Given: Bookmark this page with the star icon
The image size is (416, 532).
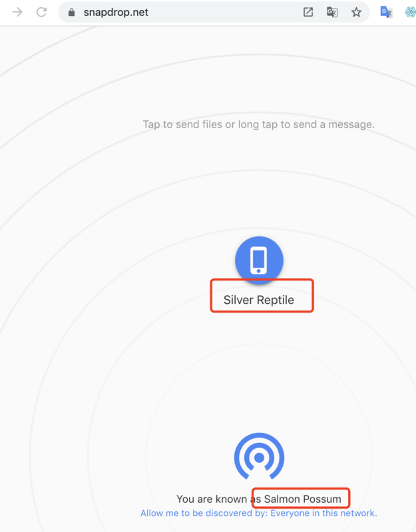Looking at the screenshot, I should point(356,12).
